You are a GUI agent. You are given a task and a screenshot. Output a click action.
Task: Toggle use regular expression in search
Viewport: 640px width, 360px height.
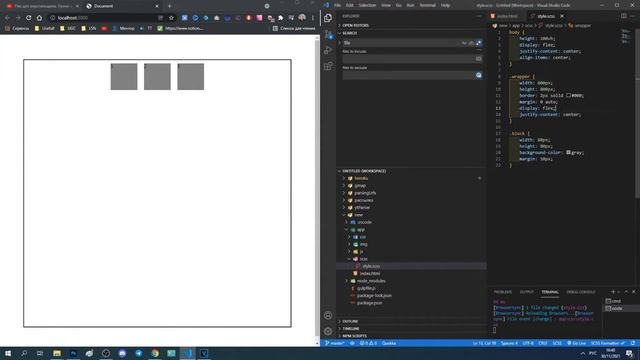[x=478, y=43]
